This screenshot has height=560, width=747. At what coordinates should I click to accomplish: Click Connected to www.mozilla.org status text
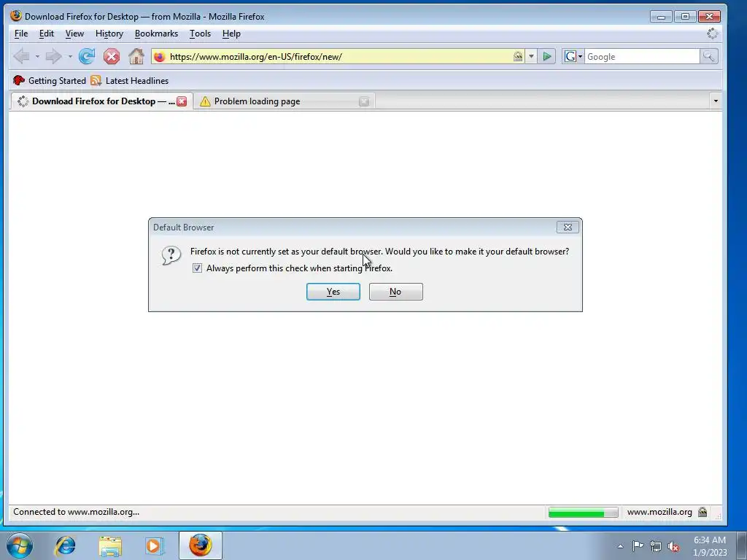[76, 512]
